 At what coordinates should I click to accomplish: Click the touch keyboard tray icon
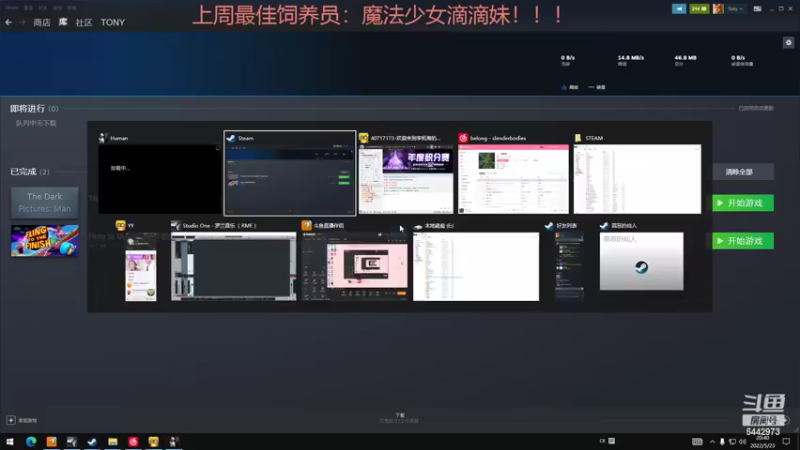tap(697, 442)
